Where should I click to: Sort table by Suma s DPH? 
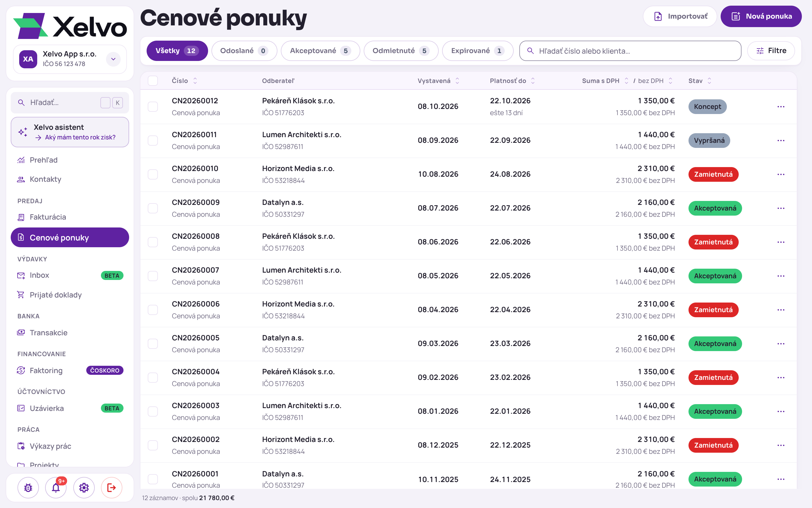pyautogui.click(x=605, y=81)
